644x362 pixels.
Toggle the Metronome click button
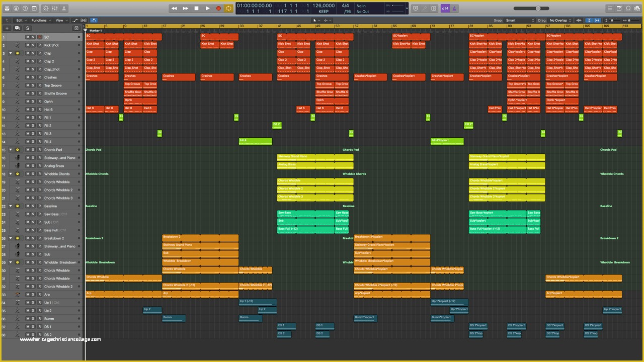[x=455, y=9]
